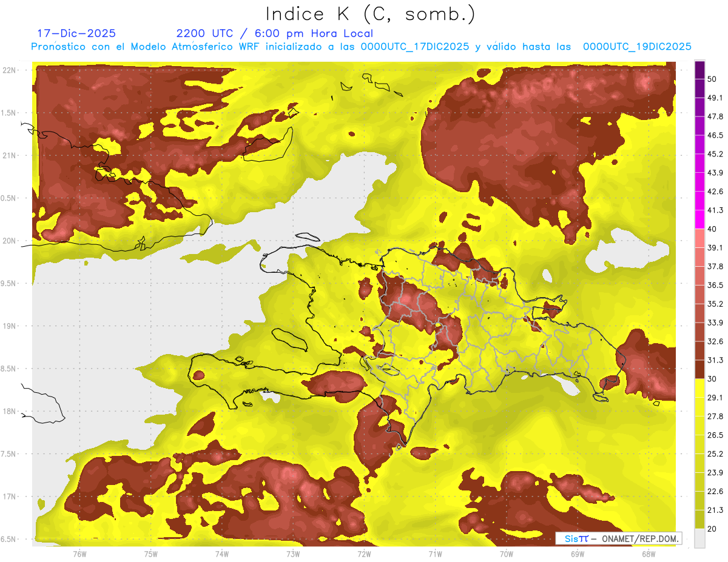Click the time text "2200 UTC / 6:00 pm Hora Local"

[274, 33]
